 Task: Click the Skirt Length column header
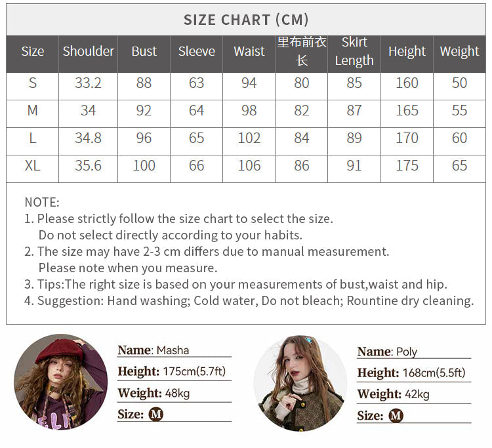pos(354,51)
